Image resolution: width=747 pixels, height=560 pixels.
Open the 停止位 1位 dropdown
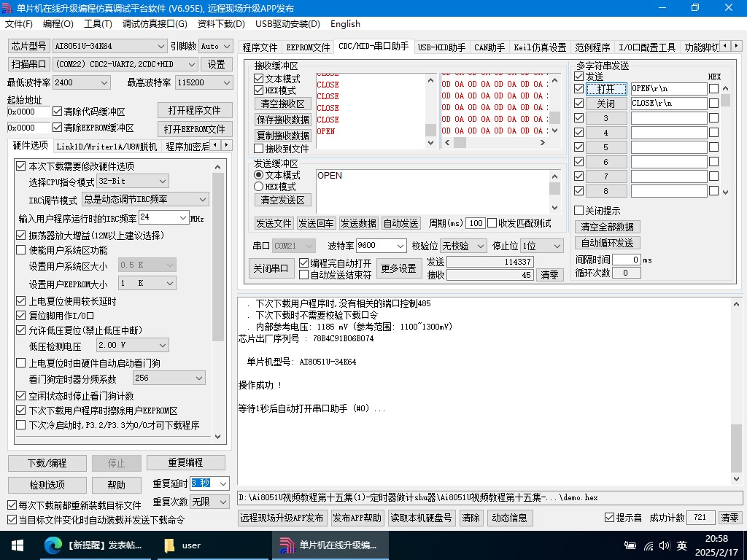tap(557, 246)
